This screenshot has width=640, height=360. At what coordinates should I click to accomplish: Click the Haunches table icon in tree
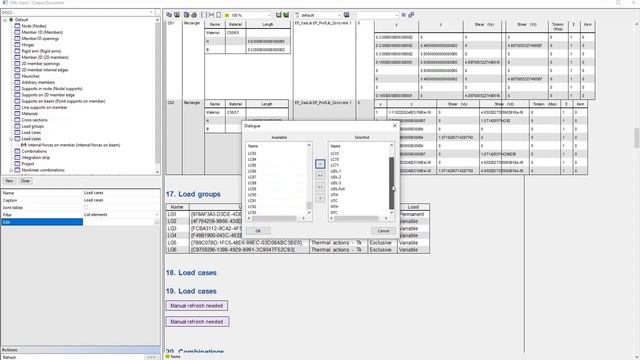[x=17, y=76]
